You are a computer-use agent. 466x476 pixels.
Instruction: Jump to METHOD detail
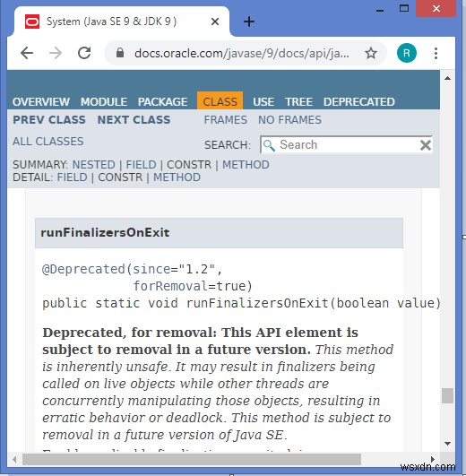point(177,177)
